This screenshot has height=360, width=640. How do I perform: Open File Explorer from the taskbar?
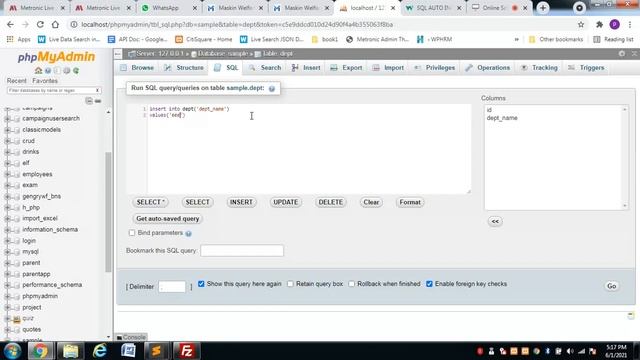[71, 351]
